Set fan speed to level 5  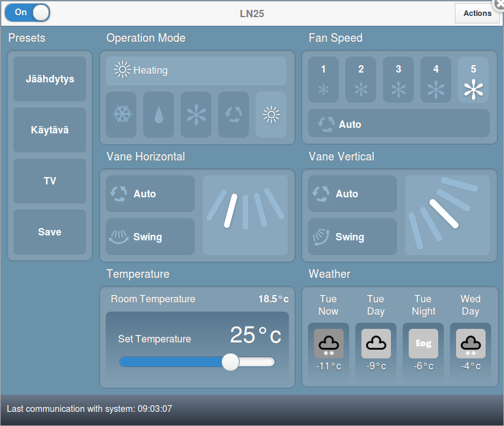coord(473,79)
